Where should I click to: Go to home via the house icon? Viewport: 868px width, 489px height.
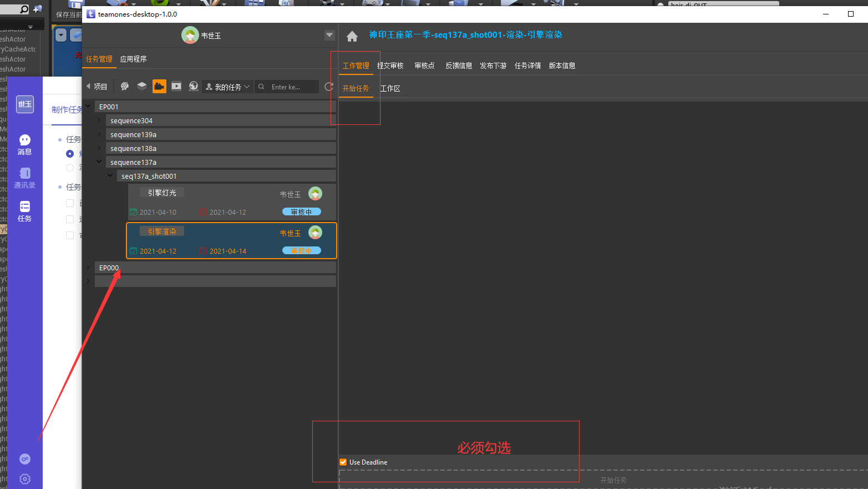click(x=352, y=37)
